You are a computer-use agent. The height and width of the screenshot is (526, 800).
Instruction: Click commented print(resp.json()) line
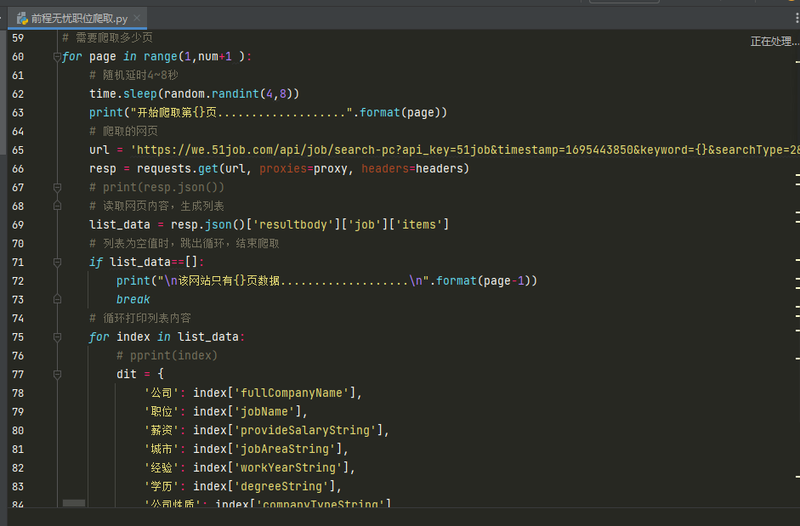[157, 187]
